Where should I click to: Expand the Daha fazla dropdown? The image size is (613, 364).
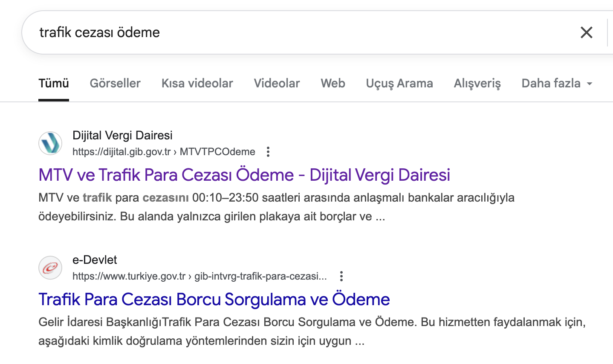[x=556, y=84]
